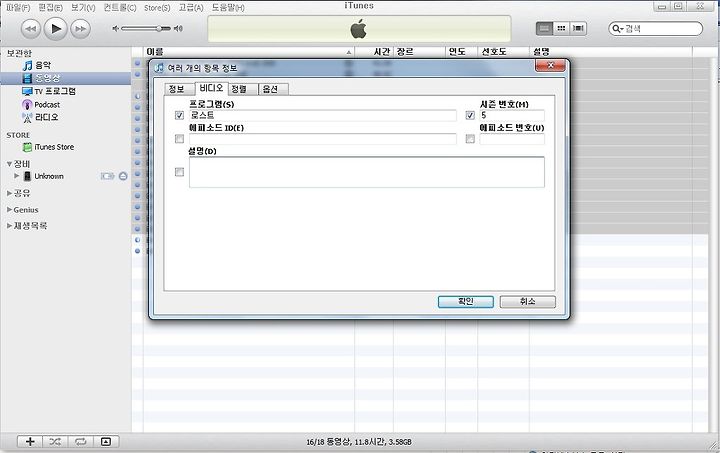720x453 pixels.
Task: Toggle the 시즌 번호 checkbox
Action: 470,115
